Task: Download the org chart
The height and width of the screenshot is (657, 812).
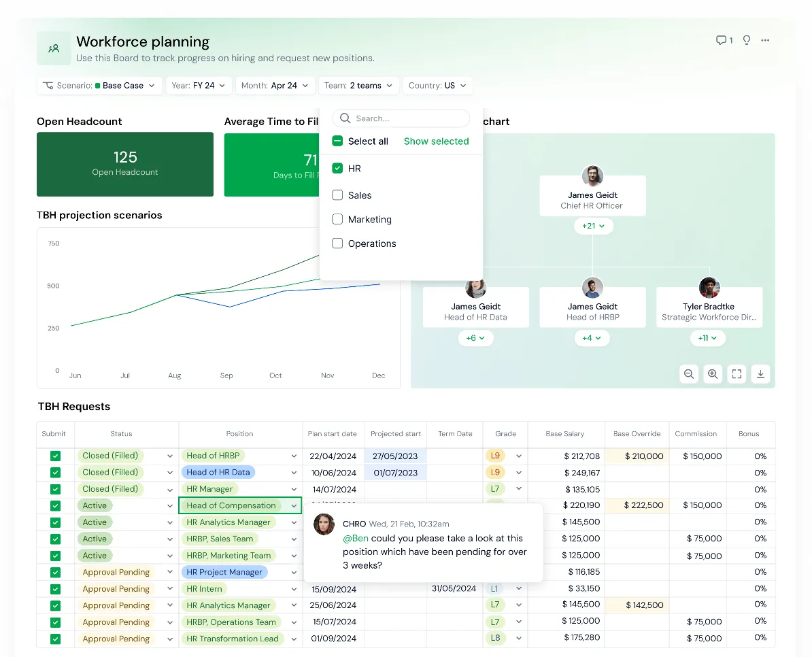Action: [760, 374]
